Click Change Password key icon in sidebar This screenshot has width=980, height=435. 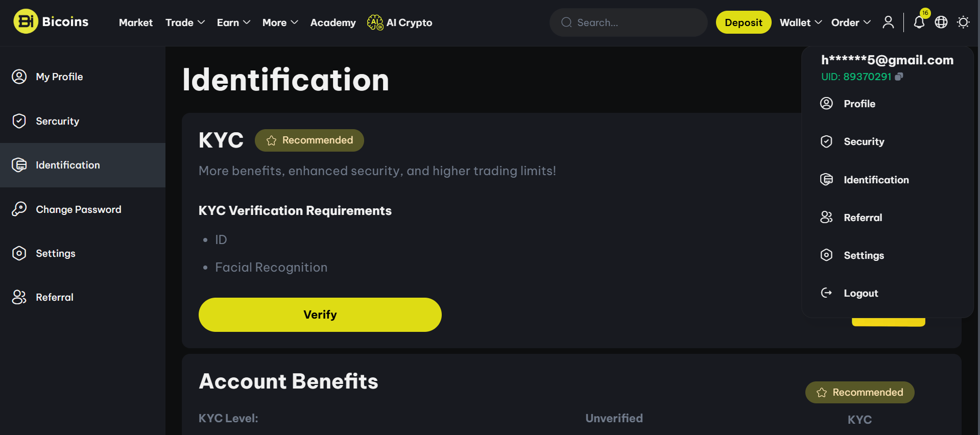point(19,209)
